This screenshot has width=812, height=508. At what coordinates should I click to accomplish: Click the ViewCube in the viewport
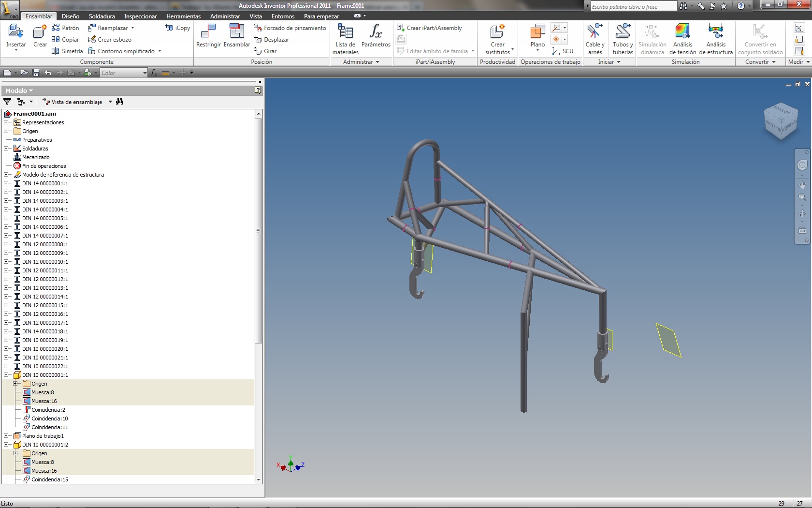click(x=781, y=121)
